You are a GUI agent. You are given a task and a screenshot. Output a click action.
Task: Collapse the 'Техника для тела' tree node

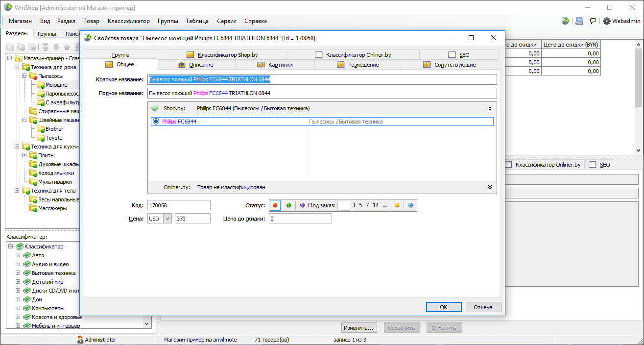coord(17,191)
